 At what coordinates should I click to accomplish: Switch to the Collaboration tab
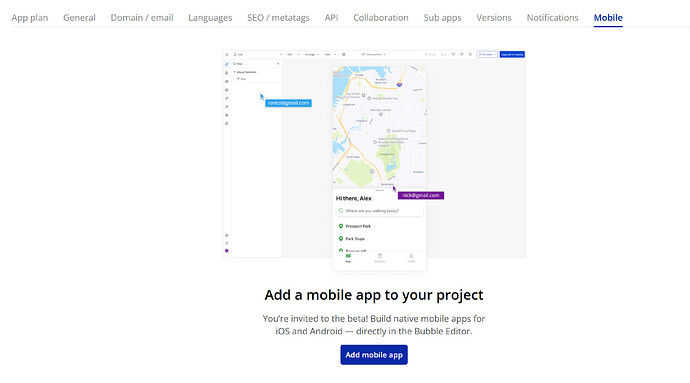click(x=381, y=18)
